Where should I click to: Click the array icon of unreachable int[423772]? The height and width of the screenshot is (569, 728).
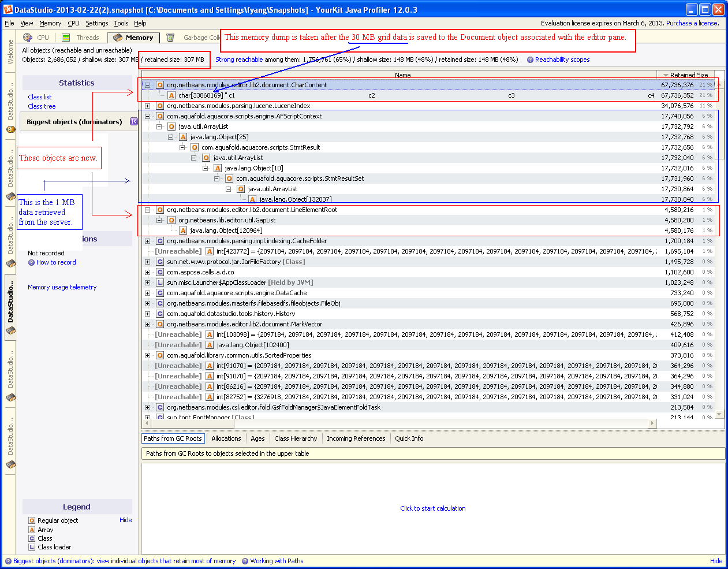pos(210,251)
